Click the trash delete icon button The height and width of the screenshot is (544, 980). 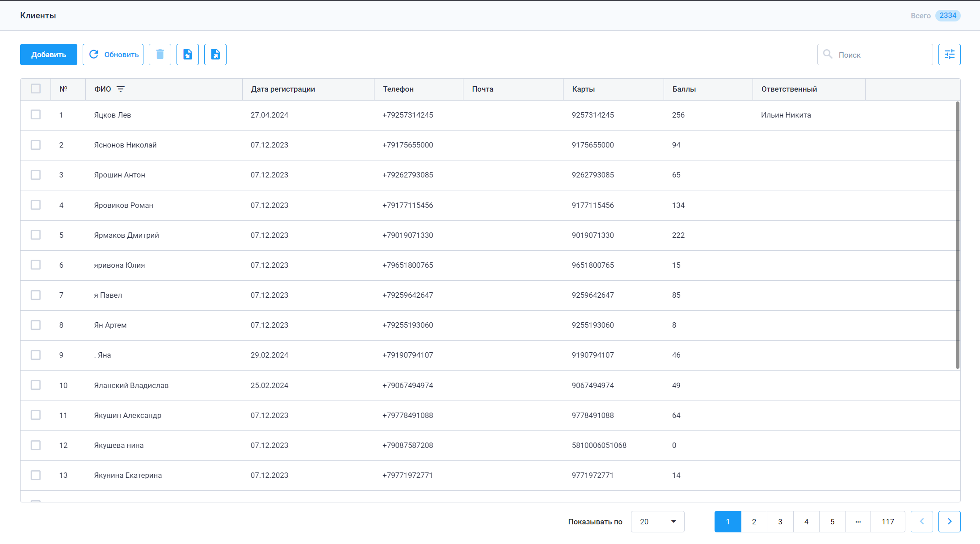pos(160,55)
